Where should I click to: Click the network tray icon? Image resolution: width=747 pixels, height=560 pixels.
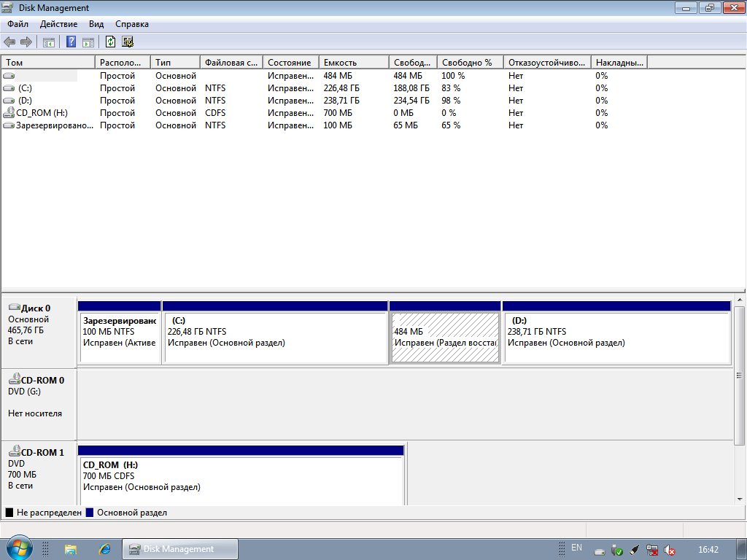pos(652,550)
